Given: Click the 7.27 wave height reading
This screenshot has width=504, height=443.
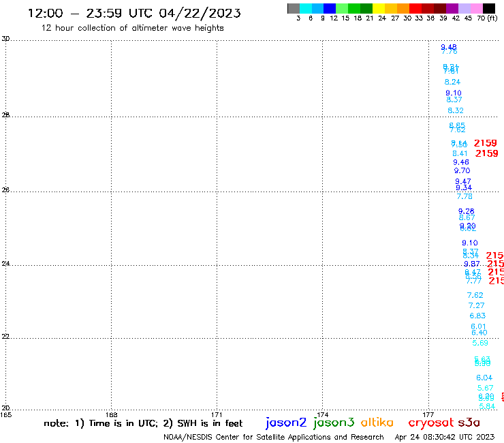Looking at the screenshot, I should 476,305.
